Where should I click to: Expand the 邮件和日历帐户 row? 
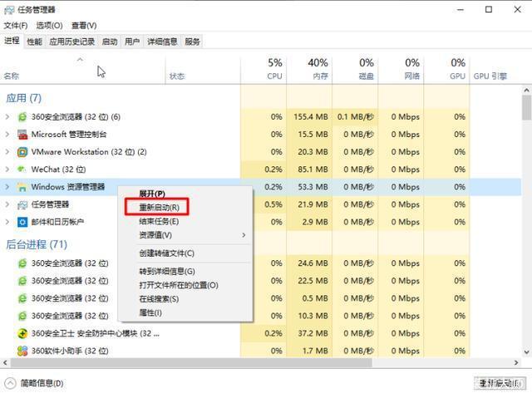point(7,222)
